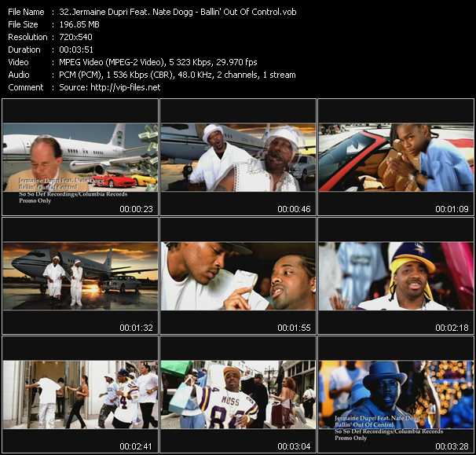Select the file size value 196.85 MB

pos(79,24)
